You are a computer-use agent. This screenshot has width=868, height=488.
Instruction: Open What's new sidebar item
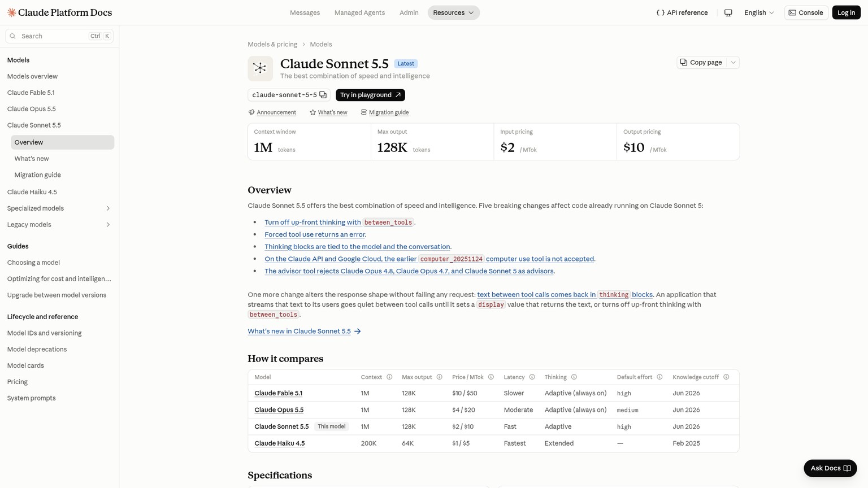pyautogui.click(x=32, y=159)
